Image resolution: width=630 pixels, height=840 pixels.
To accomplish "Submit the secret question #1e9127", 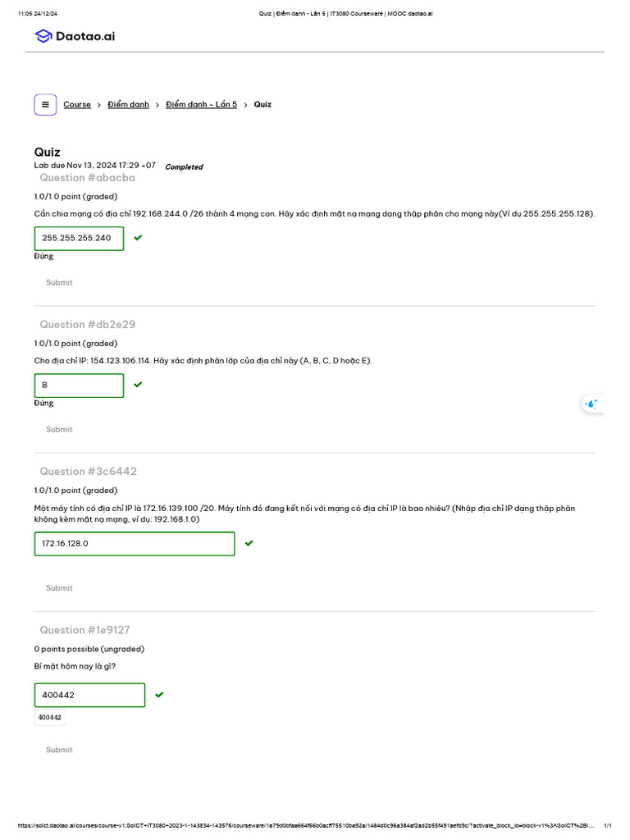I will (x=59, y=750).
